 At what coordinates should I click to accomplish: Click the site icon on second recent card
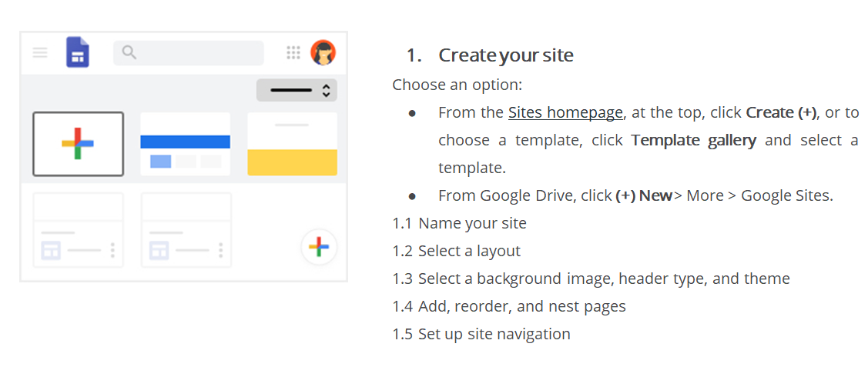click(158, 250)
